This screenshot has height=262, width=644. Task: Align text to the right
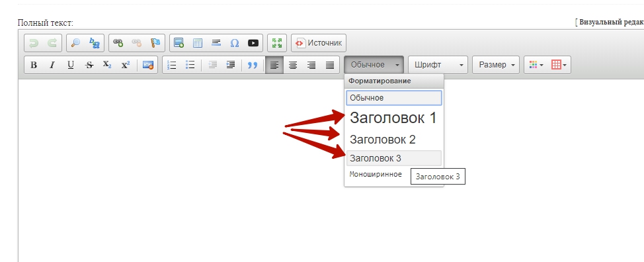point(311,65)
